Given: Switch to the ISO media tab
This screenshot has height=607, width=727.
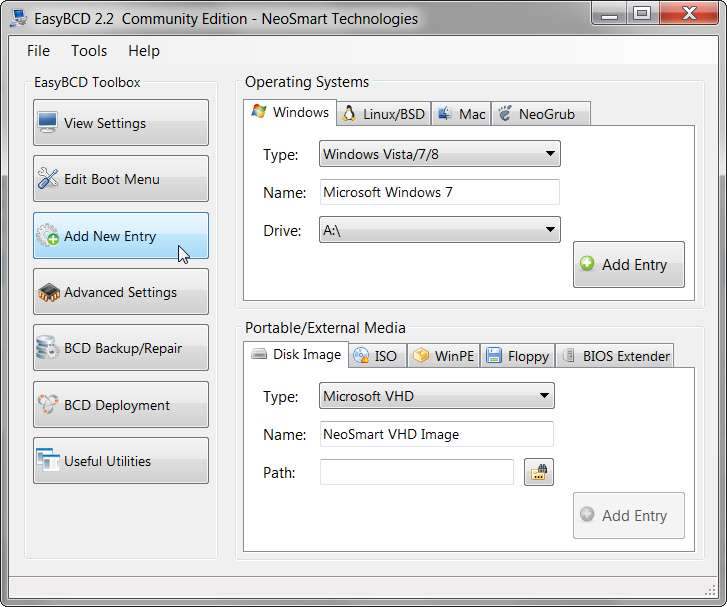Looking at the screenshot, I should pos(377,356).
